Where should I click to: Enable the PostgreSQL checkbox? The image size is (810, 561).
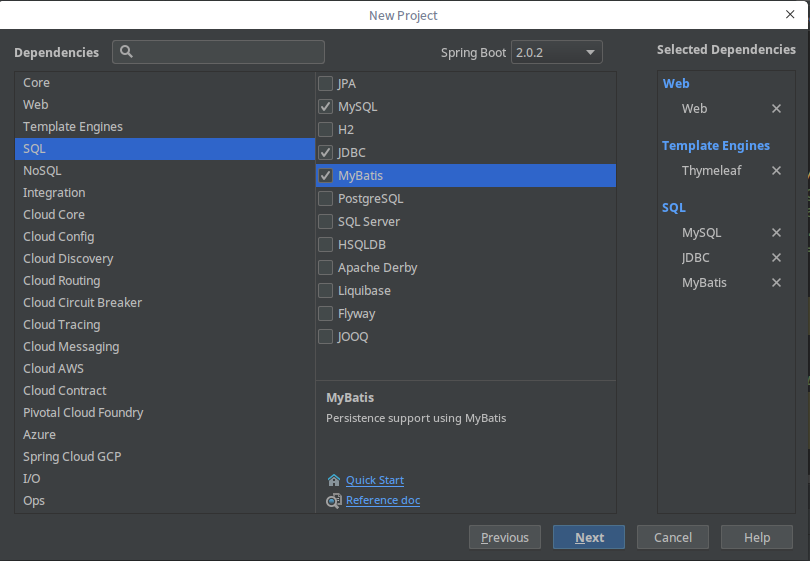point(325,198)
